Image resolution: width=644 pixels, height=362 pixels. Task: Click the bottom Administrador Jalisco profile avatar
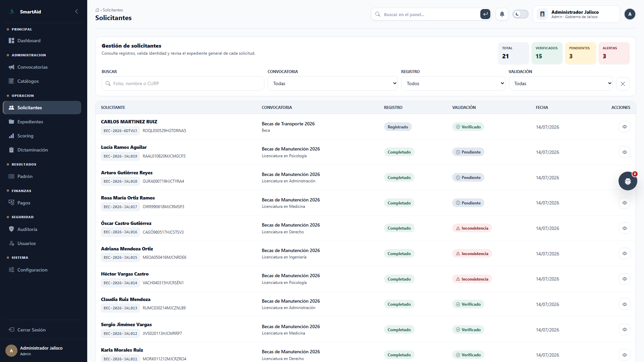point(11,351)
